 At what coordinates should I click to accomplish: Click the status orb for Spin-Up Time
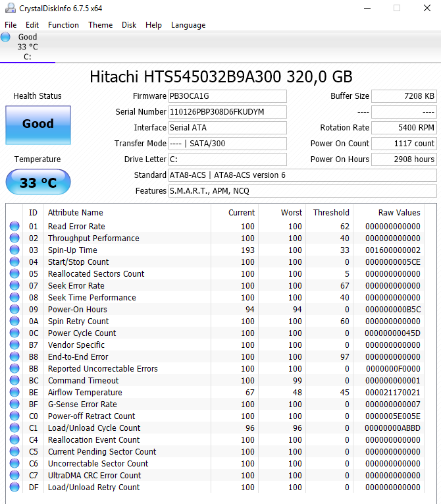[14, 250]
